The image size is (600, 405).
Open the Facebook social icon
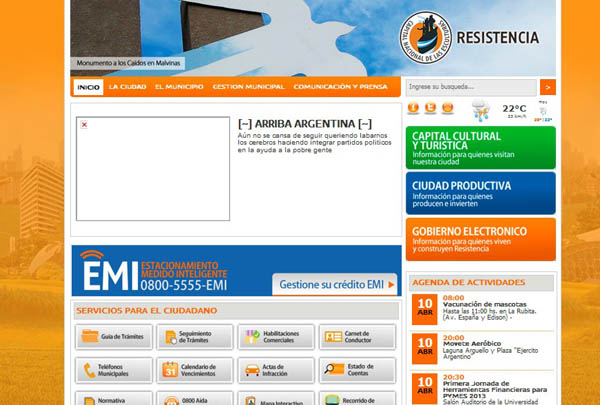(413, 108)
